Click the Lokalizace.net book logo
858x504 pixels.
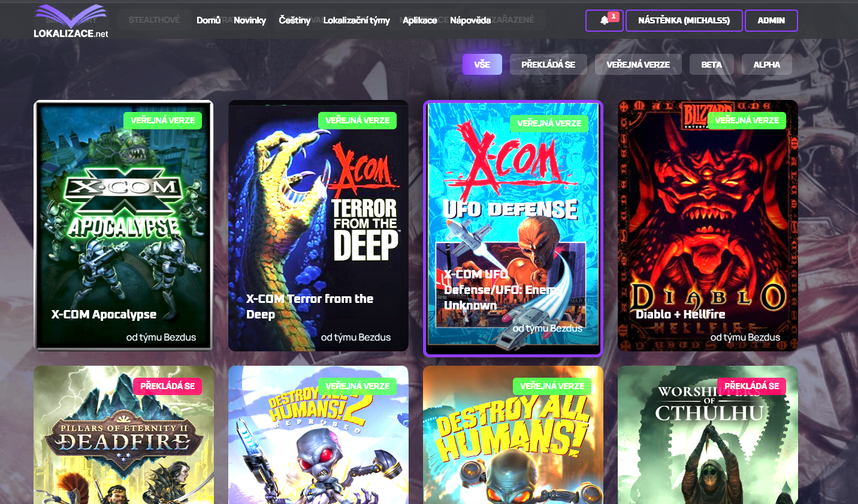click(71, 22)
